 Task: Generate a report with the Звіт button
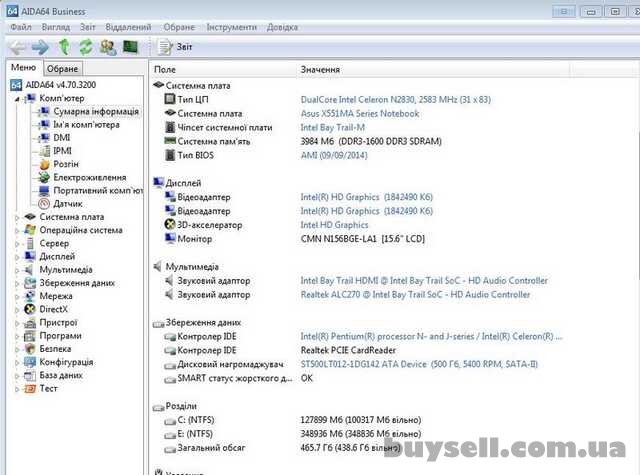[175, 47]
